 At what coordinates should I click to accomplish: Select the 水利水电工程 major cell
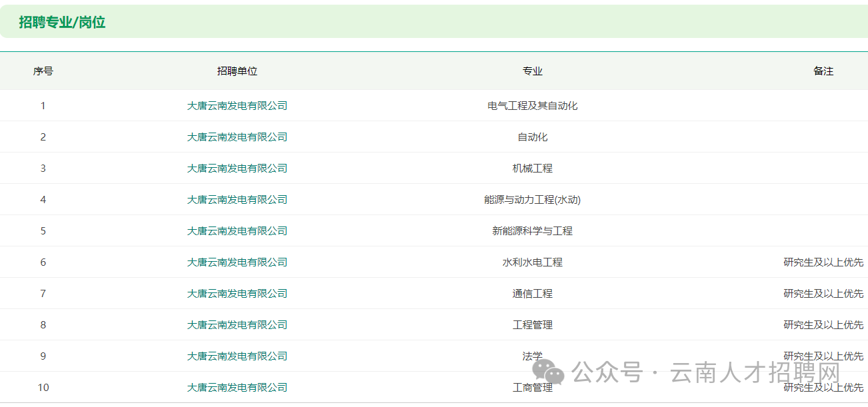click(532, 262)
